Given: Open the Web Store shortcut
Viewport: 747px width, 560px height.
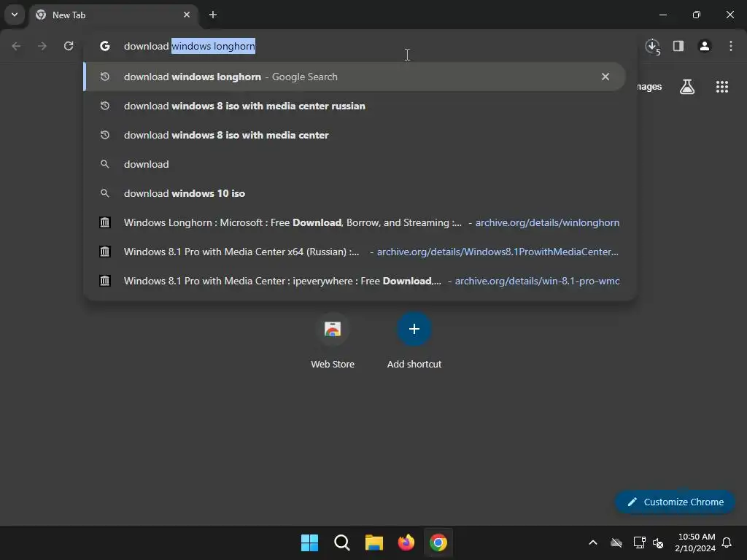Looking at the screenshot, I should coord(333,341).
